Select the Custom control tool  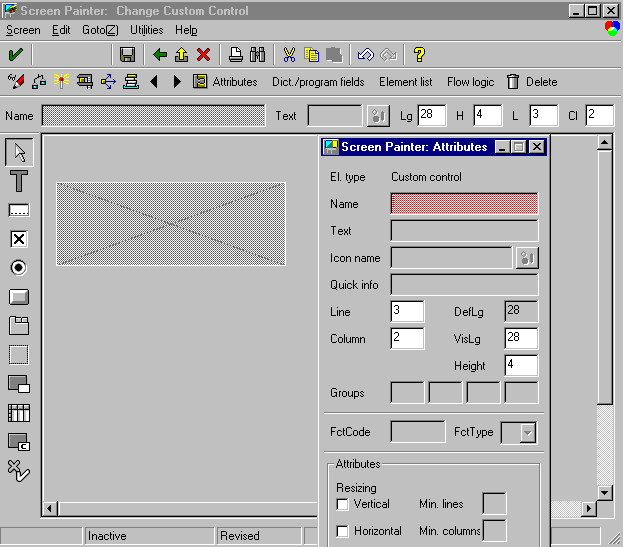click(19, 442)
